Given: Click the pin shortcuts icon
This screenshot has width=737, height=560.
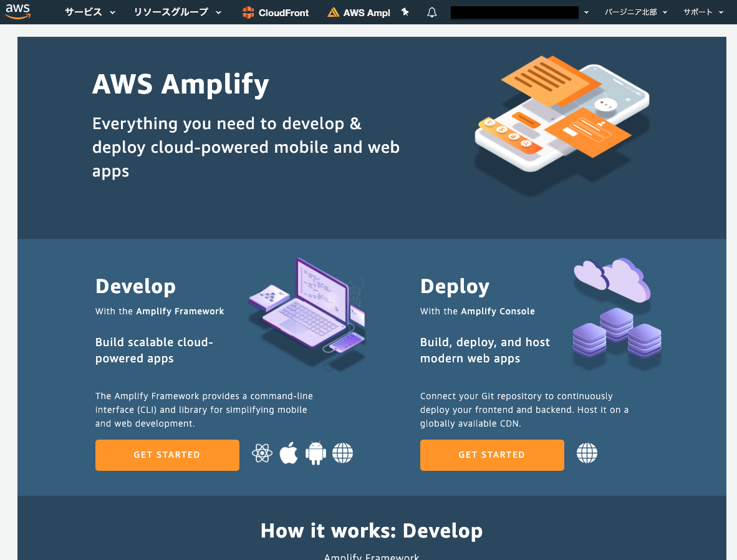Looking at the screenshot, I should click(405, 12).
